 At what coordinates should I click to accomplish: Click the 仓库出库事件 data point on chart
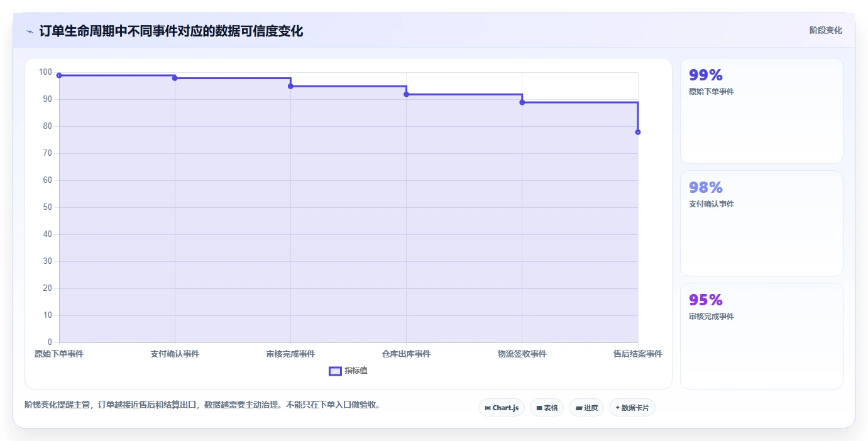click(406, 94)
